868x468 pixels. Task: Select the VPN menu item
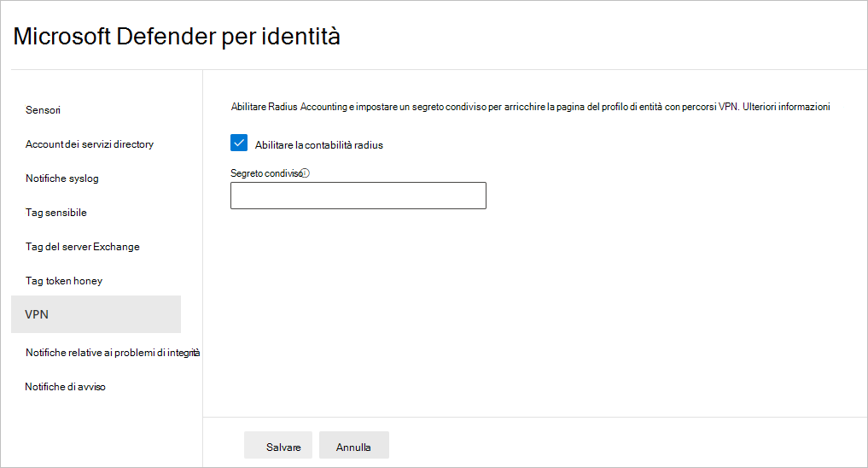tap(96, 314)
